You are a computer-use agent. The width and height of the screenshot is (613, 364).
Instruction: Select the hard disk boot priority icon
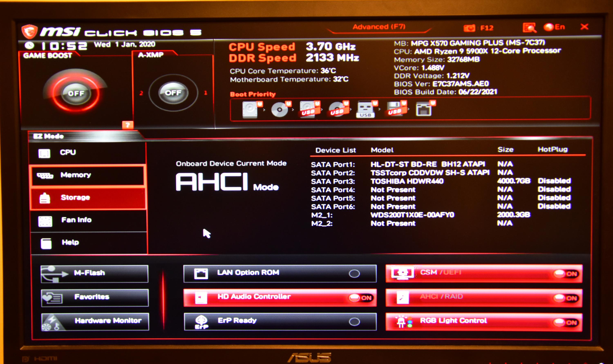(x=251, y=110)
